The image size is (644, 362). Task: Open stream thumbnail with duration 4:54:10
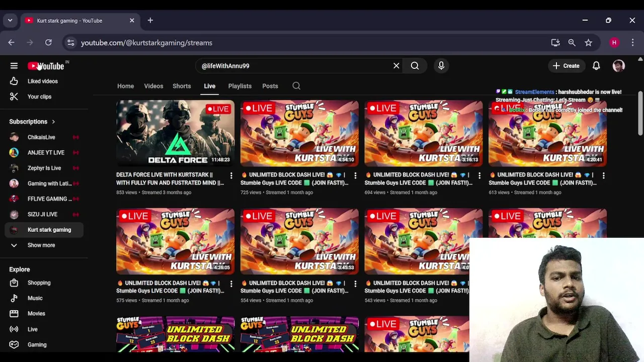[299, 133]
